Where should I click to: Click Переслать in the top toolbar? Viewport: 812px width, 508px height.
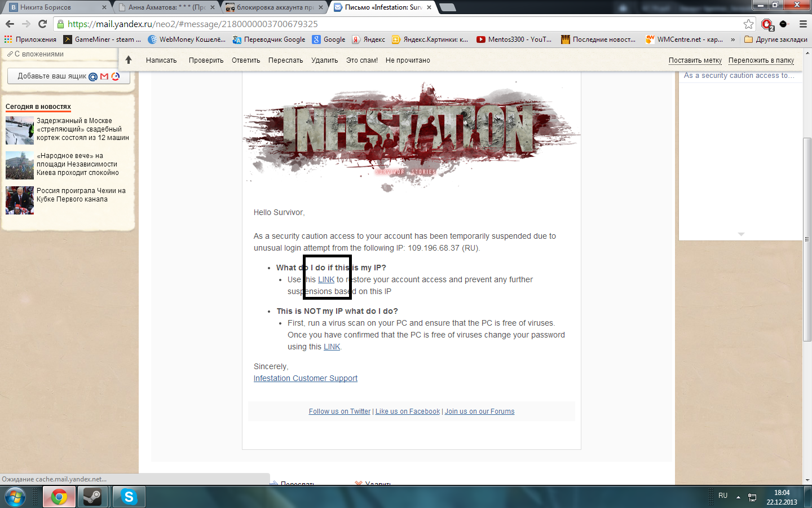285,60
